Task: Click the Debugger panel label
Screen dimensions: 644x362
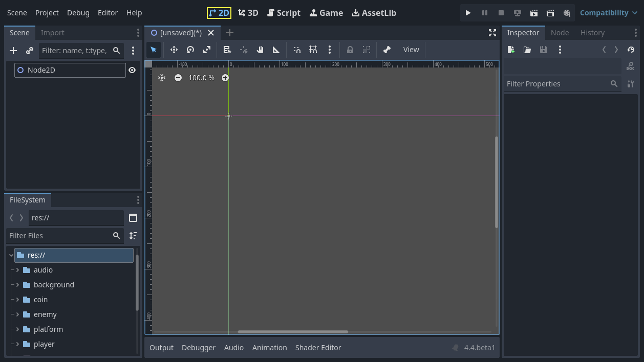Action: pyautogui.click(x=199, y=348)
